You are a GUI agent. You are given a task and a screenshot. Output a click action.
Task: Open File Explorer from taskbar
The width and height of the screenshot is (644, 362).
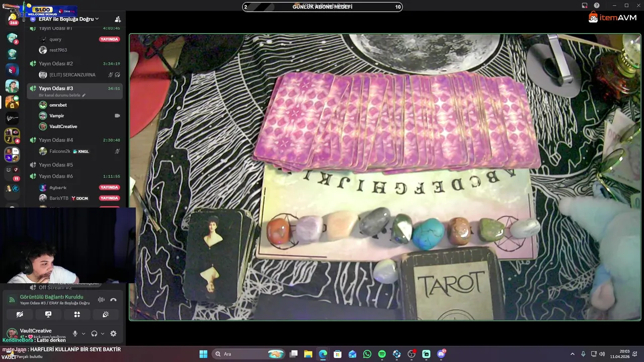(x=308, y=354)
